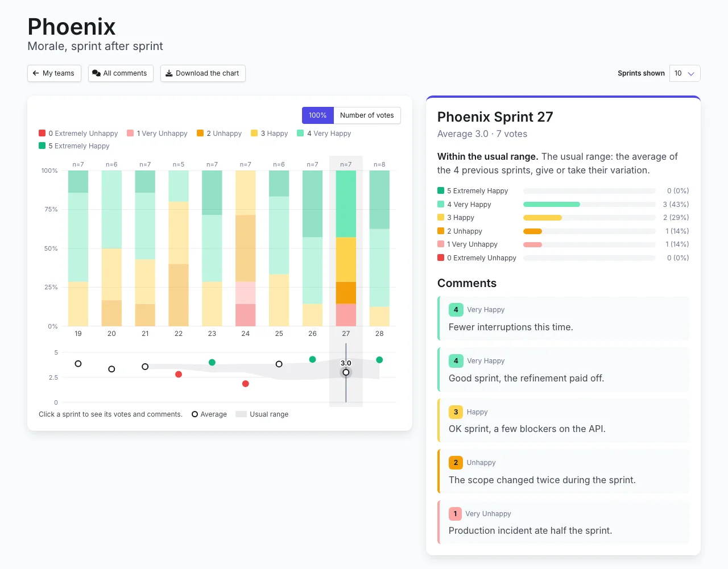728x569 pixels.
Task: Click the green average dot for sprint 28
Action: 379,360
